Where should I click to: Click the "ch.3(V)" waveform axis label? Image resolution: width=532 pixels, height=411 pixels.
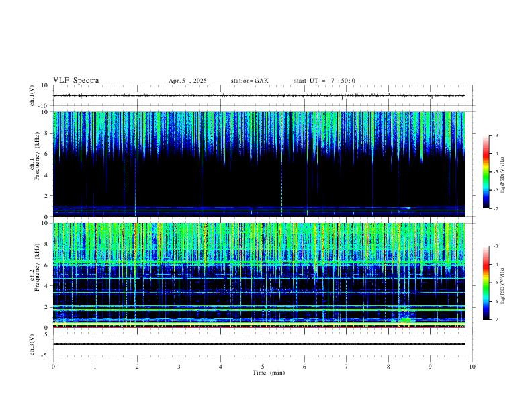click(32, 345)
